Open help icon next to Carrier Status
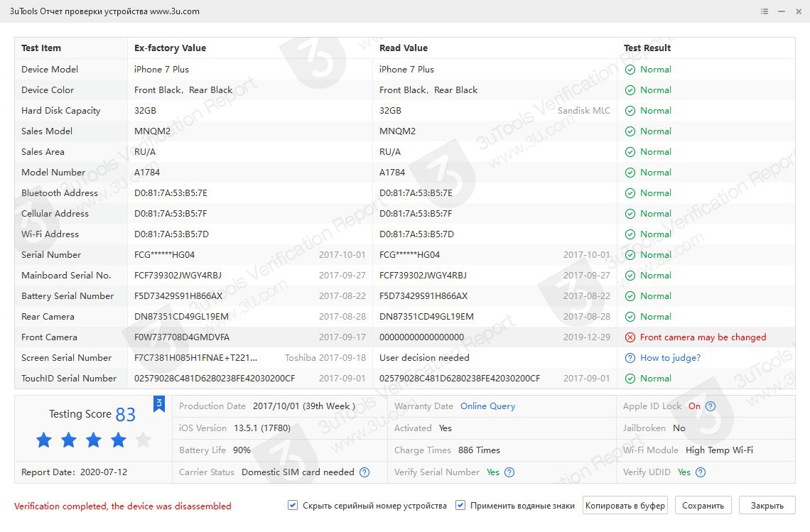810x532 pixels. click(x=364, y=472)
